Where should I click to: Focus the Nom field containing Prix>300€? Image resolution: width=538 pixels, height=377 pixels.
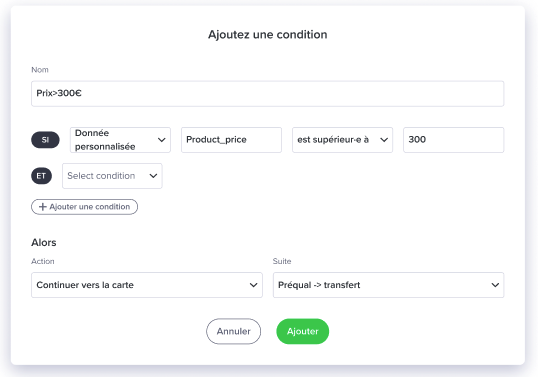click(268, 94)
